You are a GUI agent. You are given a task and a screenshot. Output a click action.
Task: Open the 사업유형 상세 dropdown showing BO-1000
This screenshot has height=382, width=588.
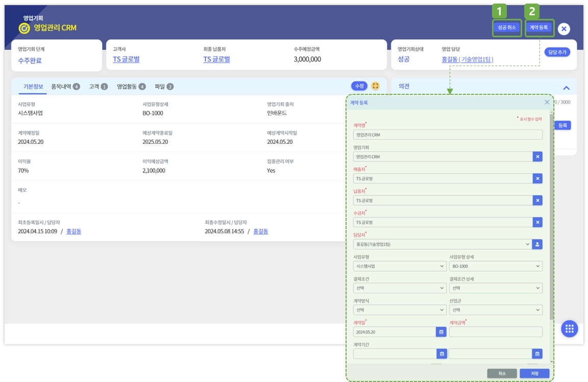point(496,266)
